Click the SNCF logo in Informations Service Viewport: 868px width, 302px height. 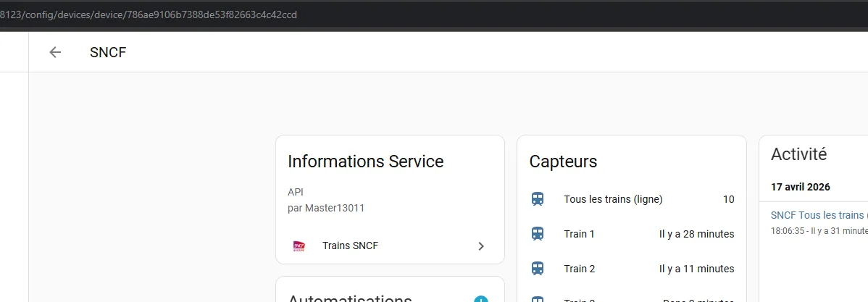(x=299, y=246)
